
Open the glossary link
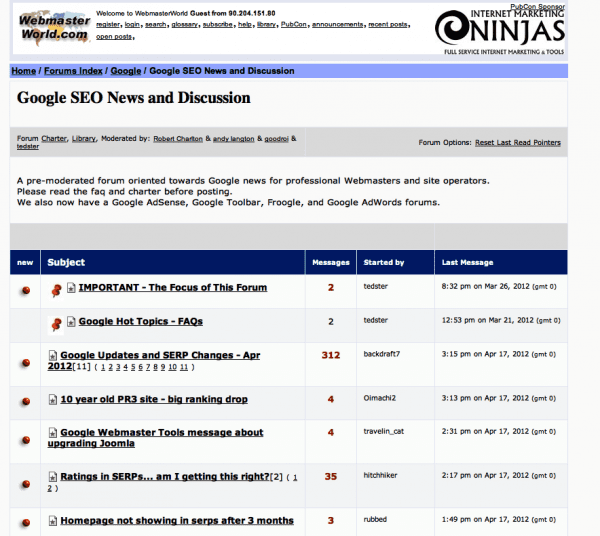coord(184,24)
